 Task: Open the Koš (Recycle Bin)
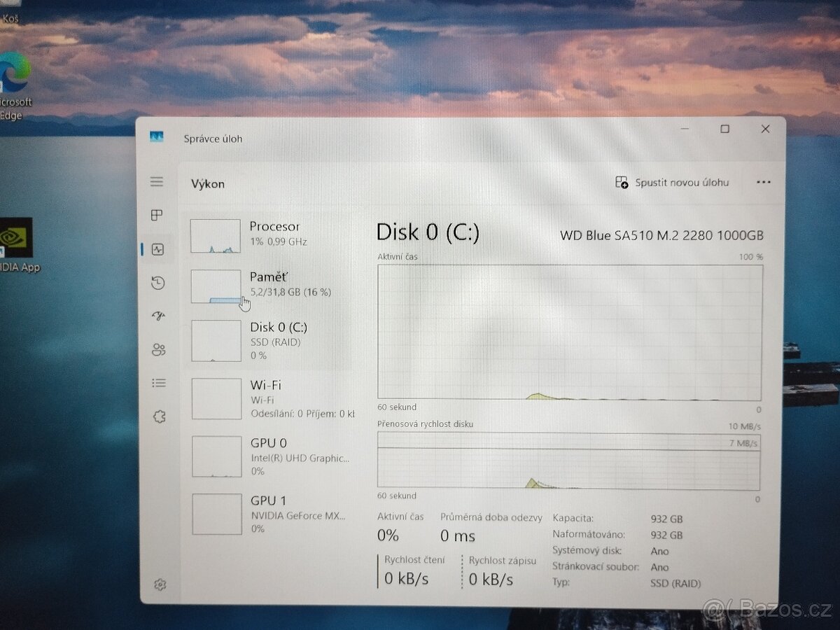pos(10,8)
